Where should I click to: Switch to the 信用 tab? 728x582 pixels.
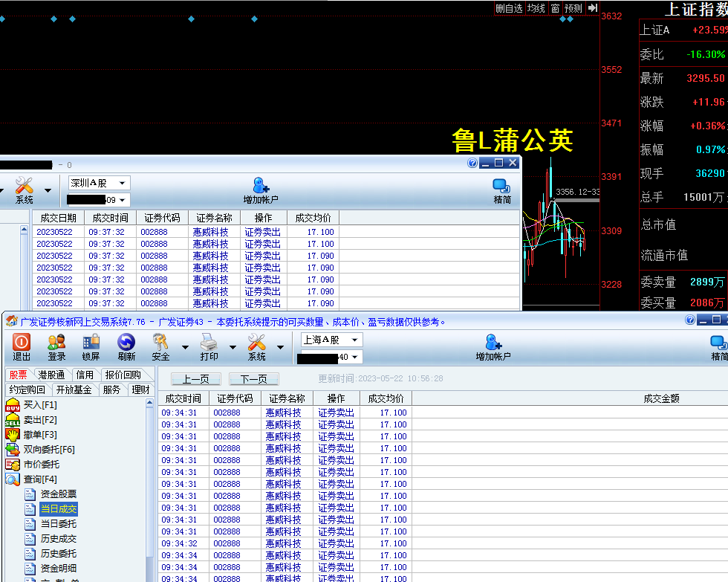(x=85, y=375)
